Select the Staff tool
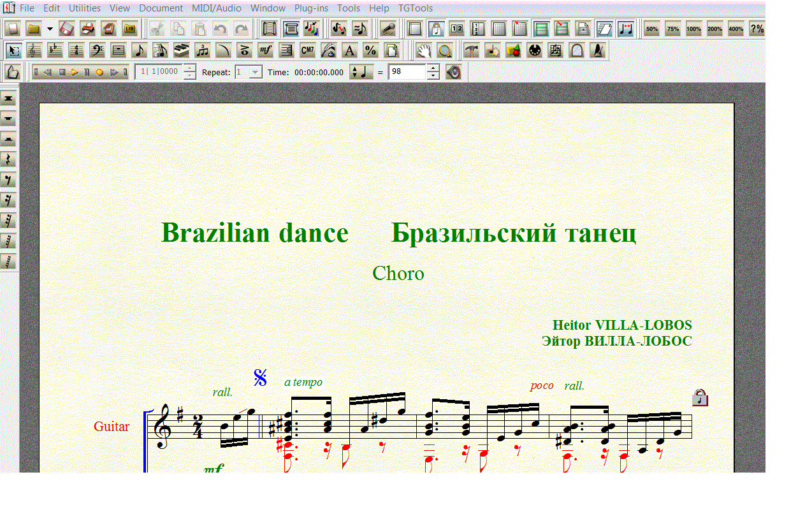 (x=34, y=50)
